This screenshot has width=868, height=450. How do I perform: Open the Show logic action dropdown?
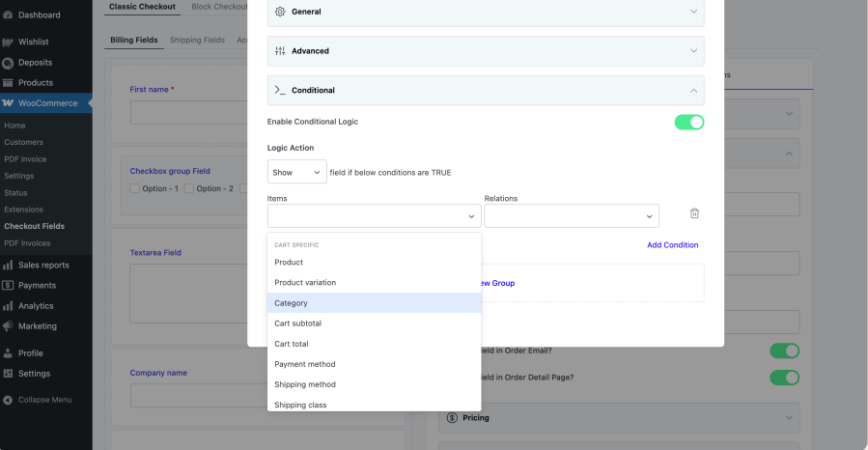(296, 172)
